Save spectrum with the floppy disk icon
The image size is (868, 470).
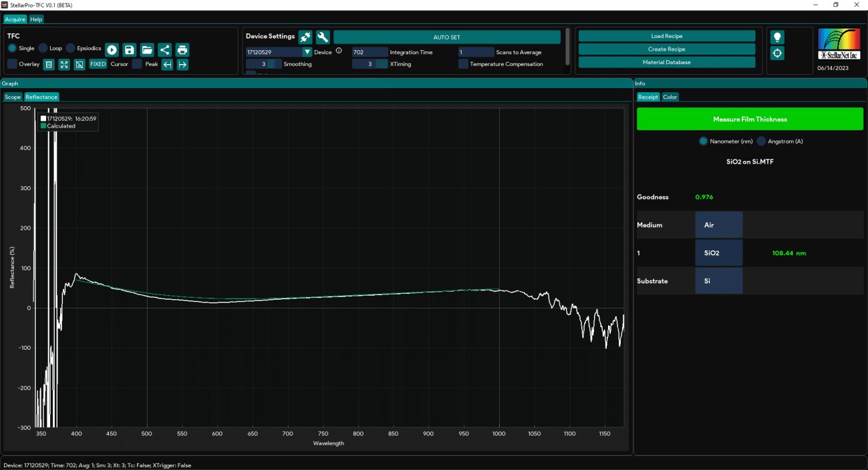130,49
